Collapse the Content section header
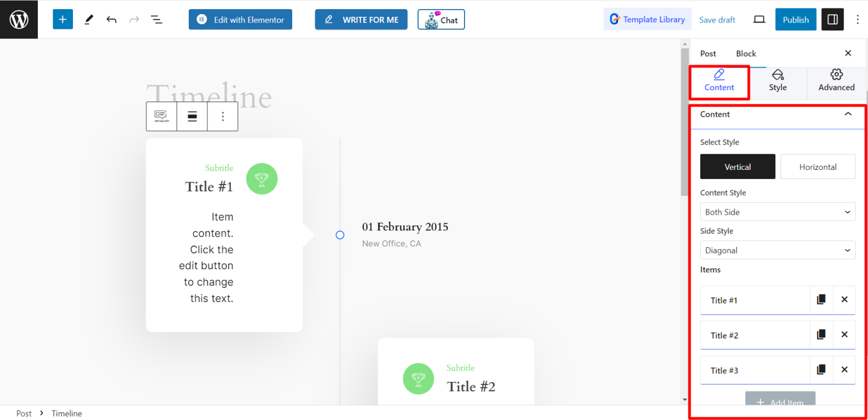 847,113
